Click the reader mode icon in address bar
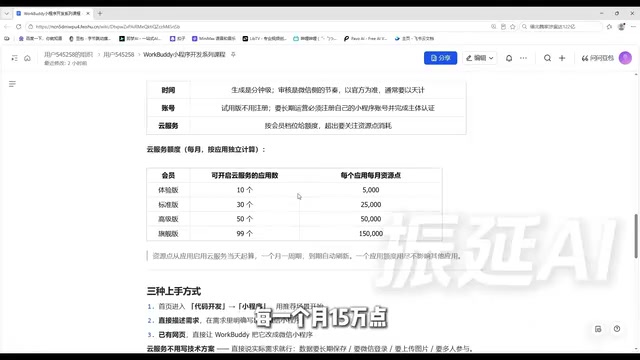 tap(503, 27)
